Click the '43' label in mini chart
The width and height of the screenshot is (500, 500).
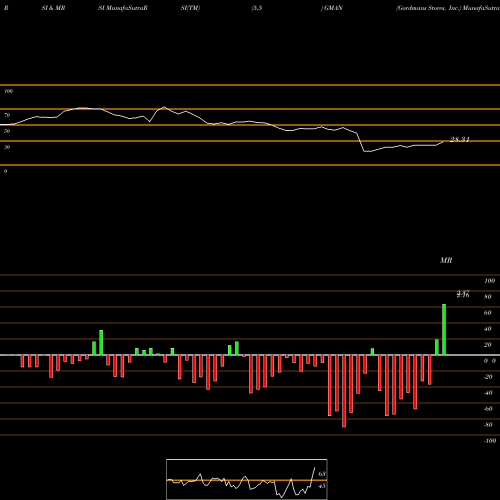click(x=322, y=486)
